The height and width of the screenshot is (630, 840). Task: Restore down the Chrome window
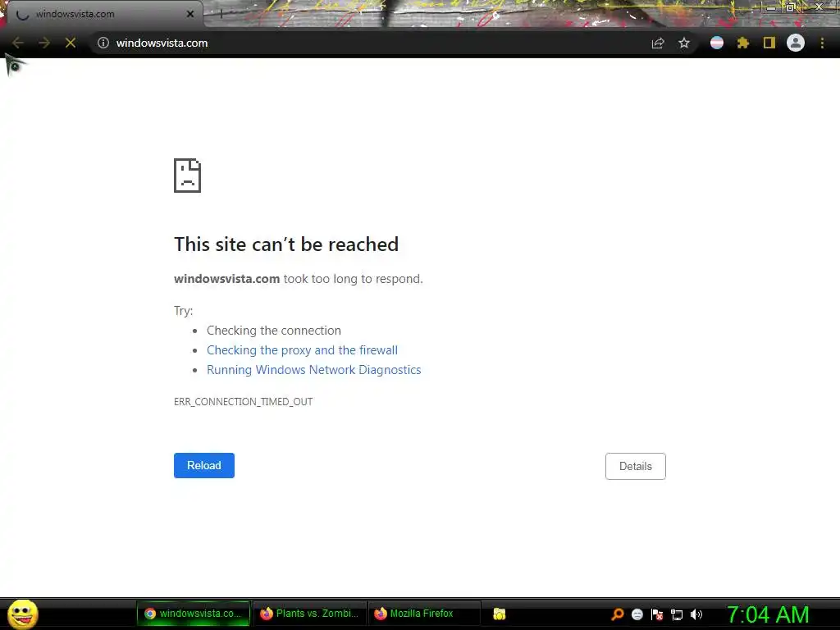(791, 7)
